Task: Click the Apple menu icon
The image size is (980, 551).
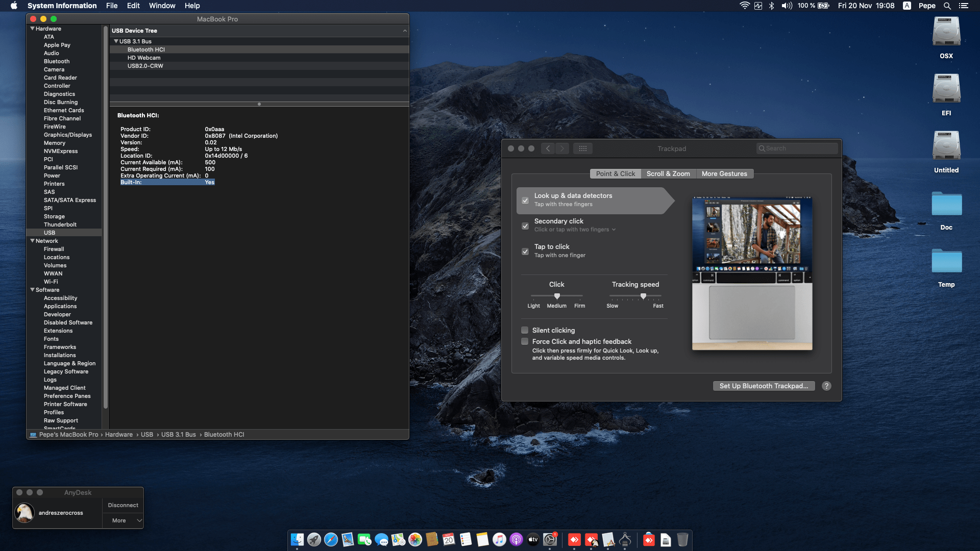Action: [14, 6]
